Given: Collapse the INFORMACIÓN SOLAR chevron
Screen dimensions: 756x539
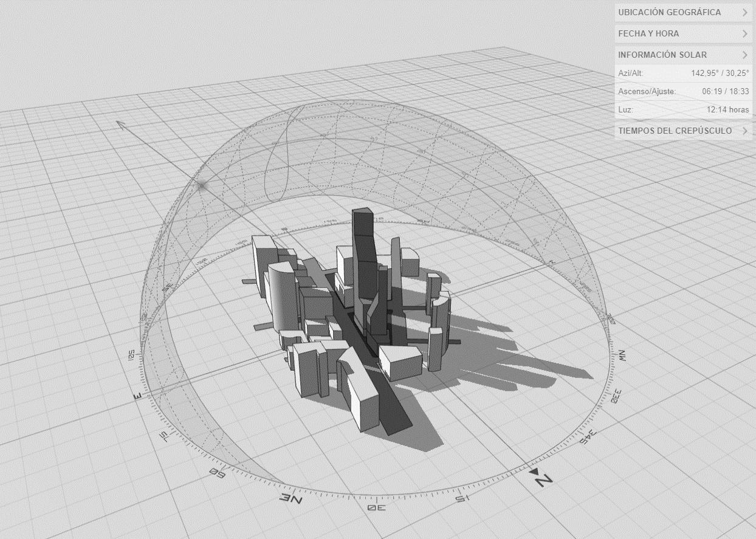Looking at the screenshot, I should tap(744, 55).
